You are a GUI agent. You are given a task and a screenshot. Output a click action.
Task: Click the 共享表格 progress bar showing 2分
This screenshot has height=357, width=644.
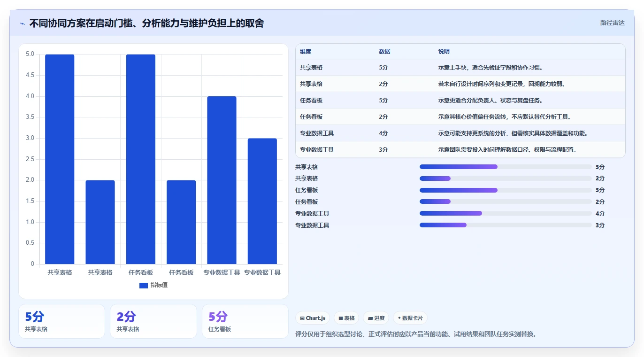[x=506, y=178]
